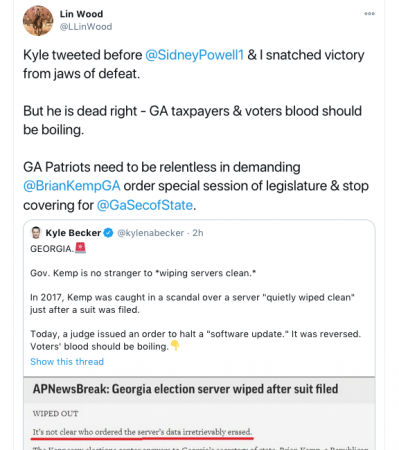Viewport: 399px width, 450px height.
Task: Click the main tweet text about GA Patriots
Action: pyautogui.click(x=196, y=186)
